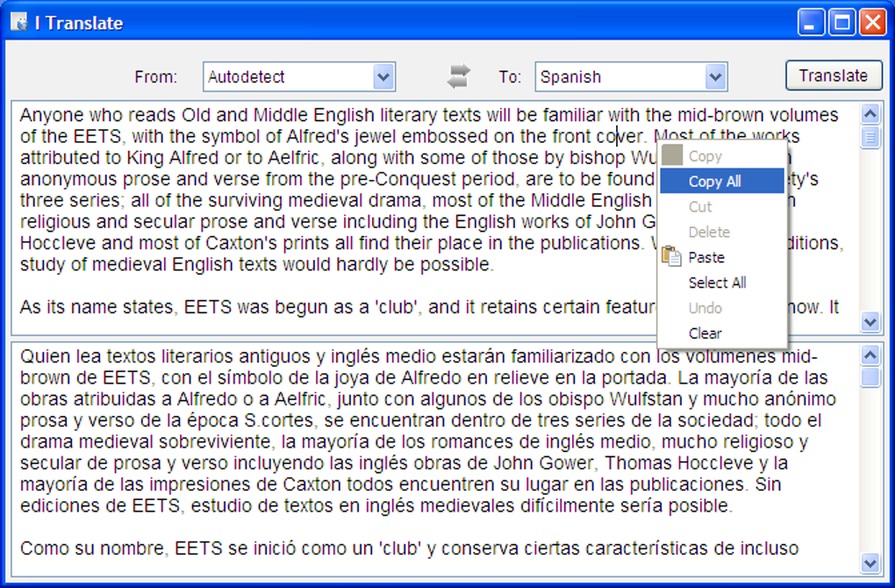Choose Copy All from the context menu
The width and height of the screenshot is (895, 588).
tap(722, 181)
